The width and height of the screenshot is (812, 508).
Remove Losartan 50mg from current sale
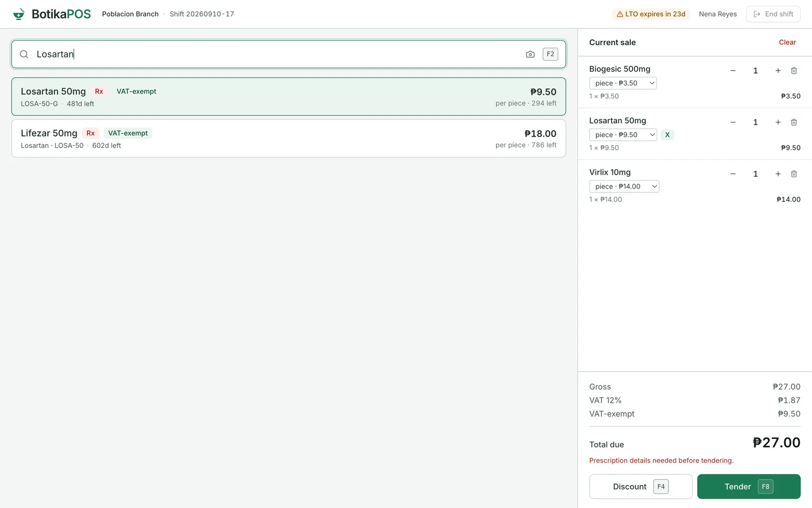click(x=794, y=122)
